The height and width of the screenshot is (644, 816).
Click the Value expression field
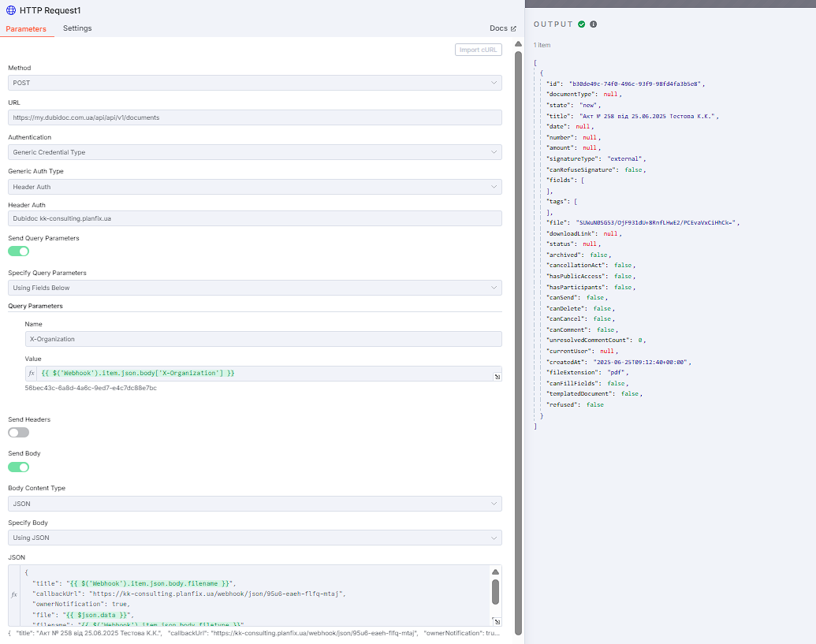point(264,374)
